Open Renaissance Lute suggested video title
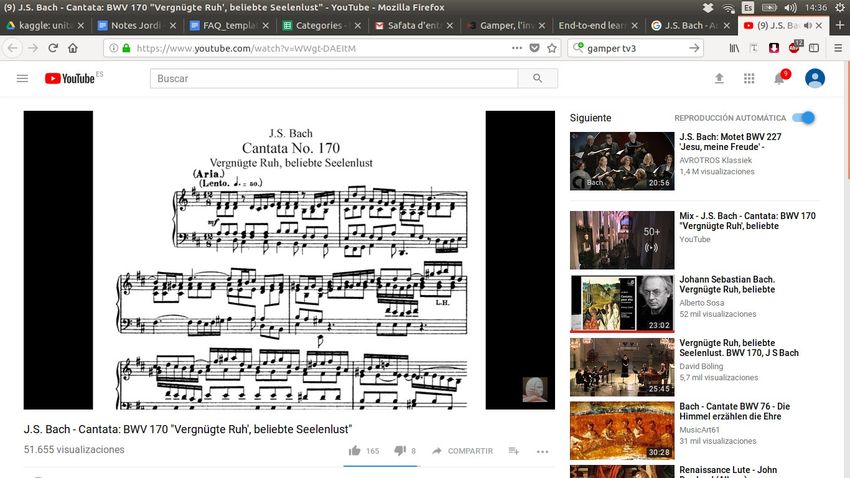The image size is (850, 478). pyautogui.click(x=728, y=470)
